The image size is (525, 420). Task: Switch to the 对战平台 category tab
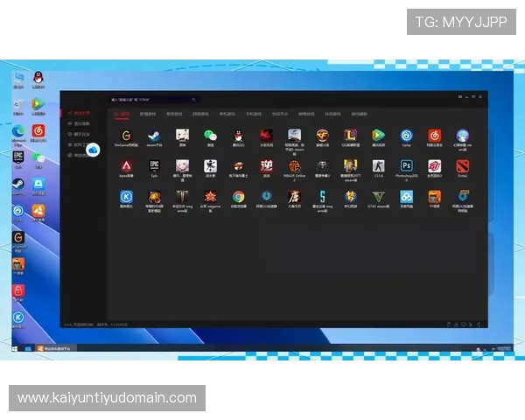(x=280, y=114)
